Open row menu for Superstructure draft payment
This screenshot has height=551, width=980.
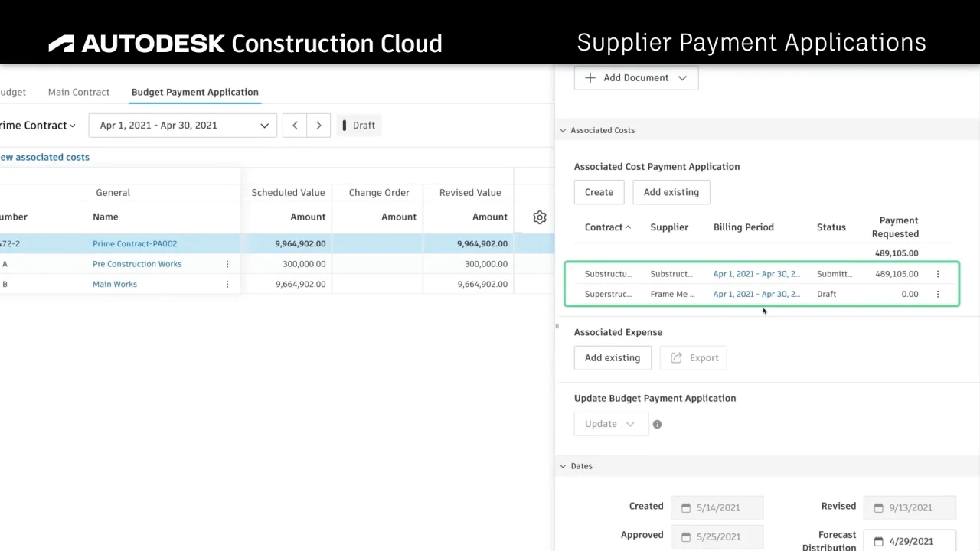(938, 294)
